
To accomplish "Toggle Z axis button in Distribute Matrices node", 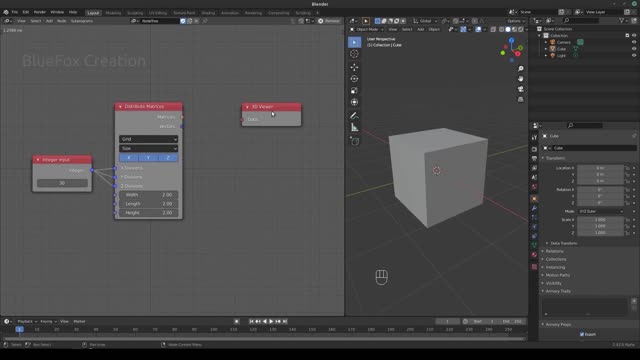I will pyautogui.click(x=168, y=158).
